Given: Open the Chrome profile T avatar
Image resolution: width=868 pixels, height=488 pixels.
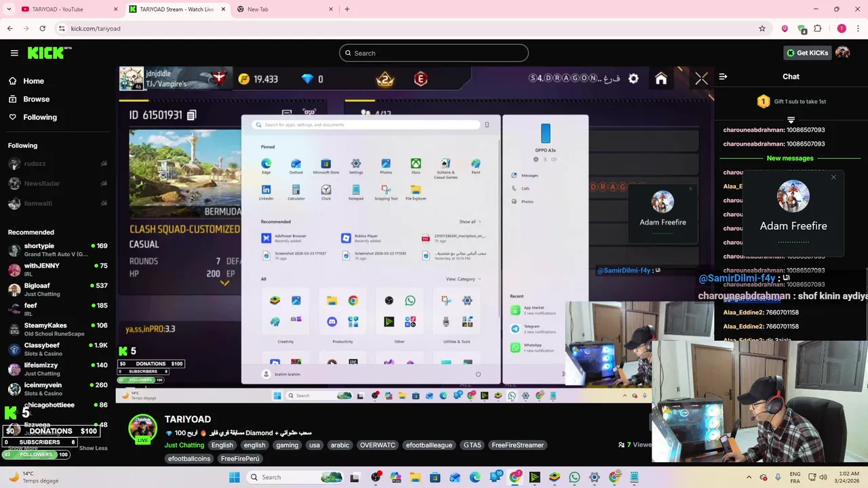Looking at the screenshot, I should coord(842,28).
